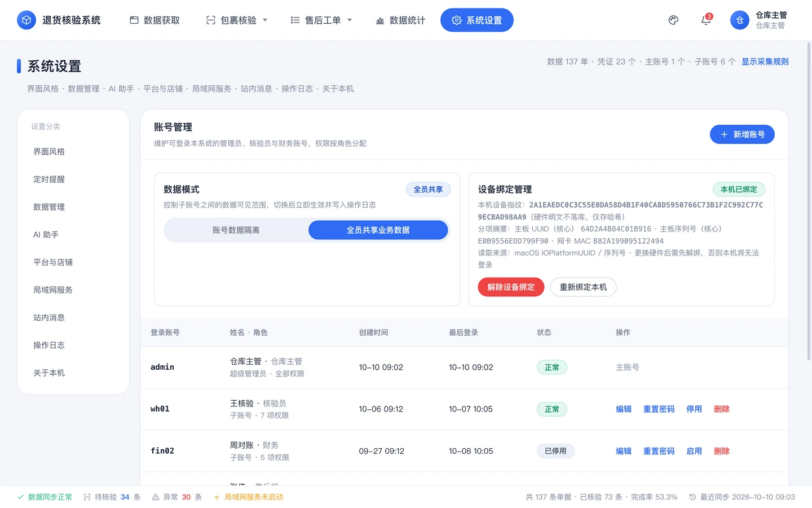This screenshot has height=508, width=812.
Task: Click 正常 status badge in admin row
Action: click(x=552, y=367)
